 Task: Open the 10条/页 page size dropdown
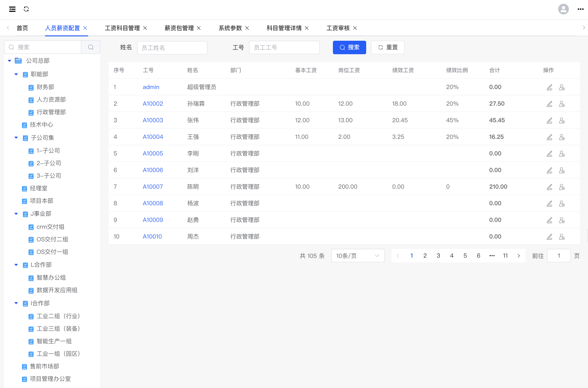[x=358, y=256]
